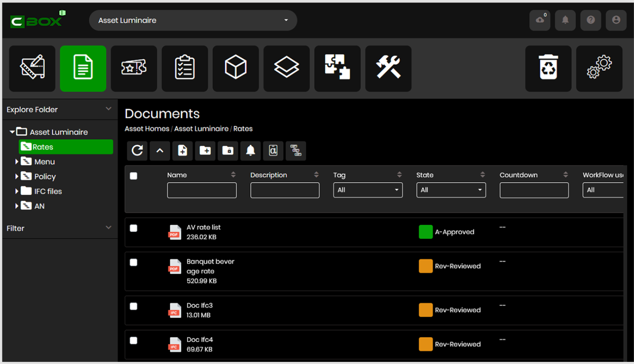Open the checklist clipboard module
This screenshot has height=364, width=634.
(185, 69)
